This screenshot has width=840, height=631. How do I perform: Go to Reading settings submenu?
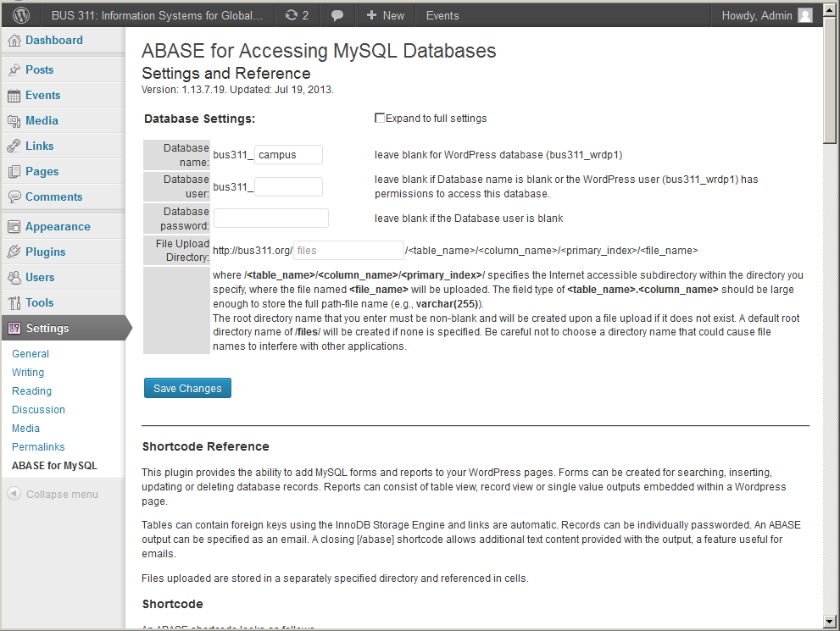click(x=32, y=391)
